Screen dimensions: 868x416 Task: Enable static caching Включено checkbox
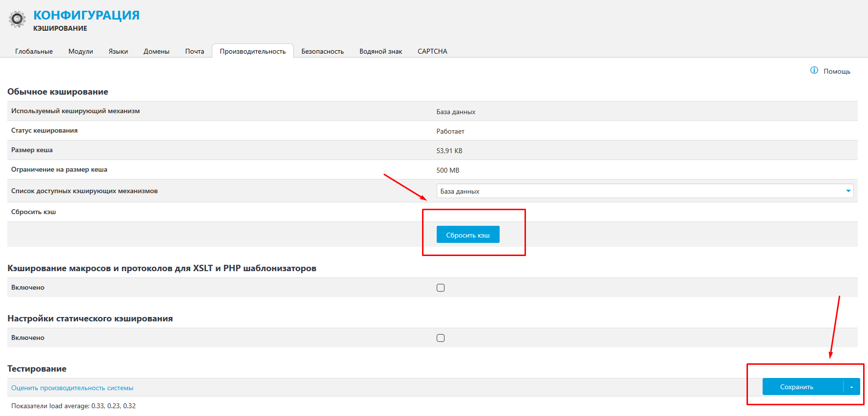coord(441,338)
